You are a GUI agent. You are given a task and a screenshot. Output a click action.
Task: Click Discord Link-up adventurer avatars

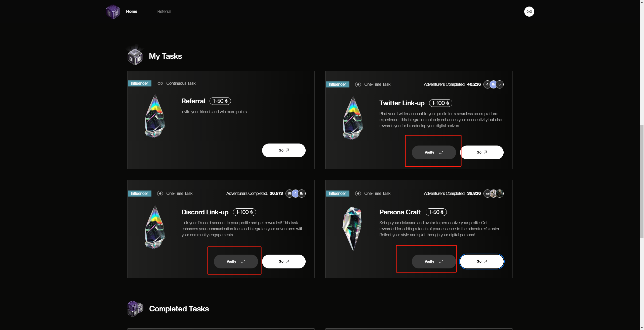click(296, 194)
